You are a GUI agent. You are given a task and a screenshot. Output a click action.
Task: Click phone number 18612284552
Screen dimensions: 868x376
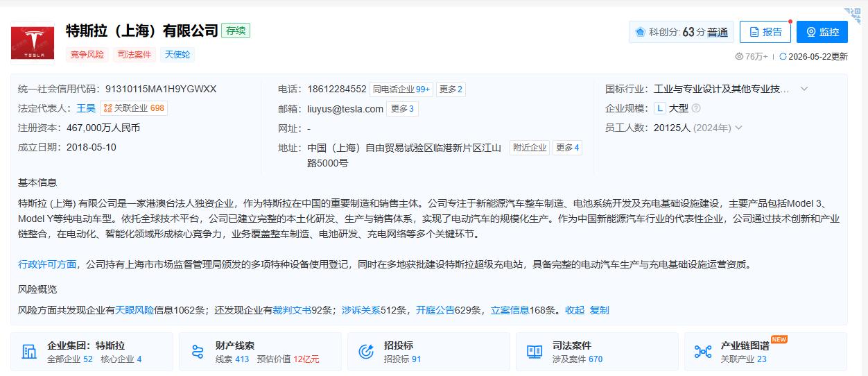(x=337, y=89)
